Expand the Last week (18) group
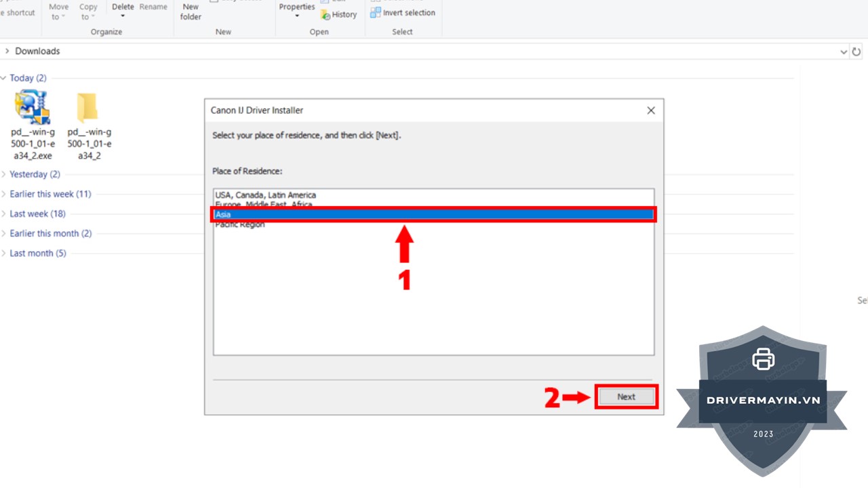The width and height of the screenshot is (868, 488). point(4,213)
